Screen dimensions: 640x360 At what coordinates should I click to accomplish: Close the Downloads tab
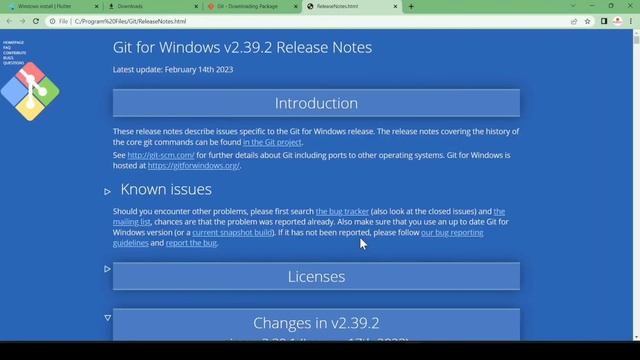[196, 7]
